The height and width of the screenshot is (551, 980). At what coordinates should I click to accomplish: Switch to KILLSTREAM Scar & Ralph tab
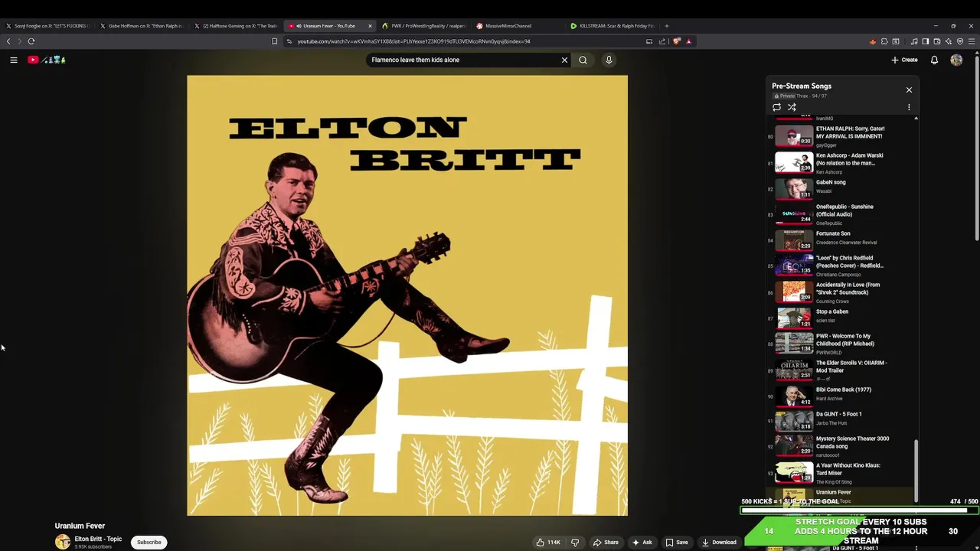tap(612, 26)
